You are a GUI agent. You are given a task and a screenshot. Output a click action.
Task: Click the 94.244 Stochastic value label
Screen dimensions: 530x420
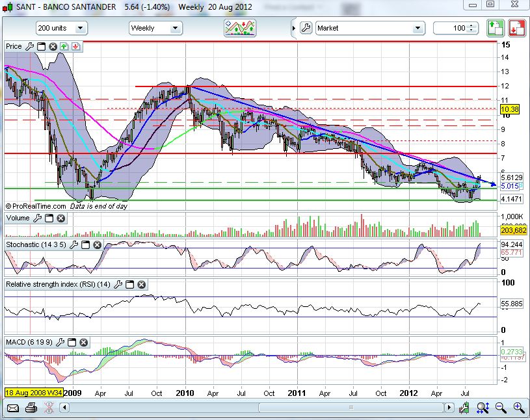(x=511, y=244)
